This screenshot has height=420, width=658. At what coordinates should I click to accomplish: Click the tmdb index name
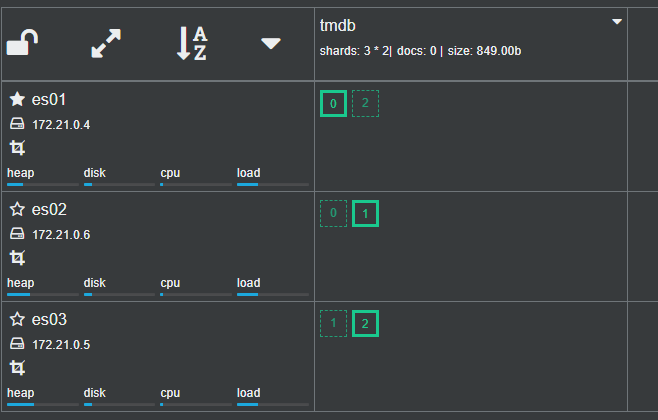pos(337,24)
